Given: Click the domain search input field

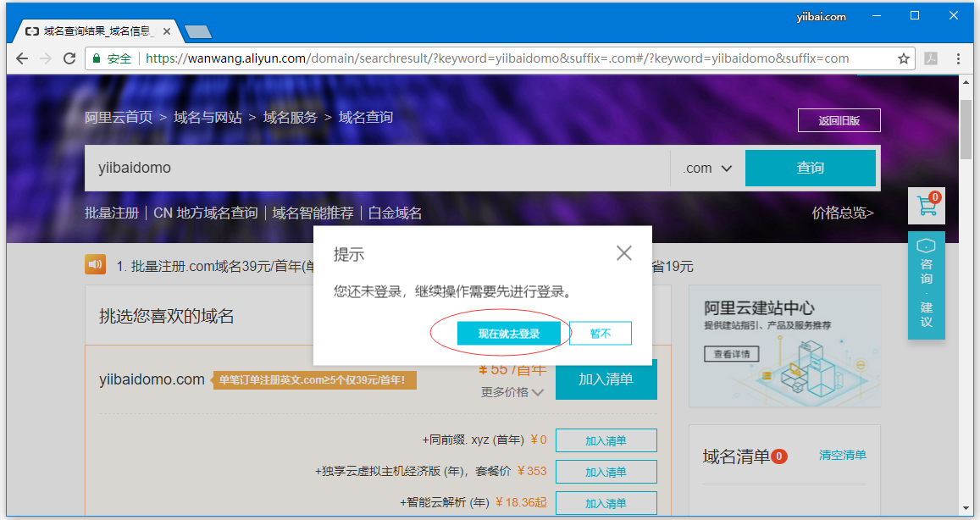Looking at the screenshot, I should pyautogui.click(x=373, y=168).
